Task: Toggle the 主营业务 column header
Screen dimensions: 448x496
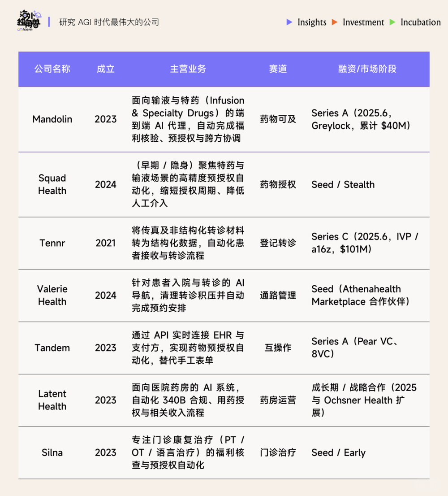Action: [x=188, y=69]
